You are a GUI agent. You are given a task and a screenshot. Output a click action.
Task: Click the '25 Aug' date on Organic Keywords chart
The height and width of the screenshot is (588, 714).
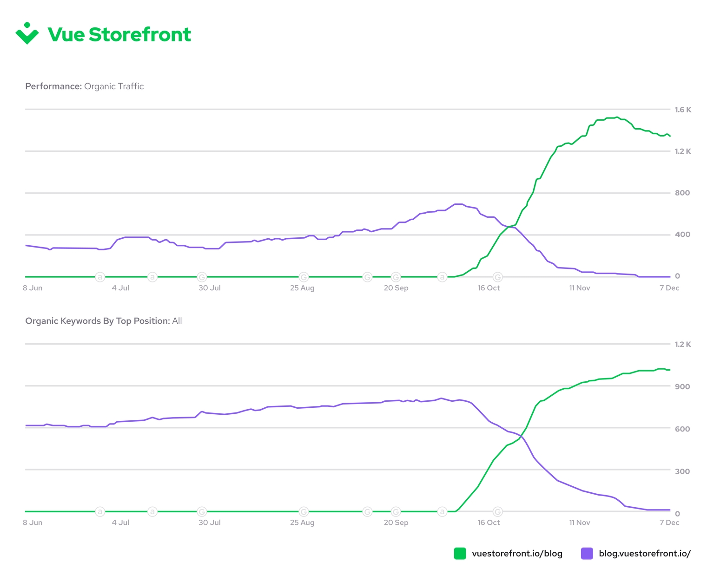click(x=302, y=523)
